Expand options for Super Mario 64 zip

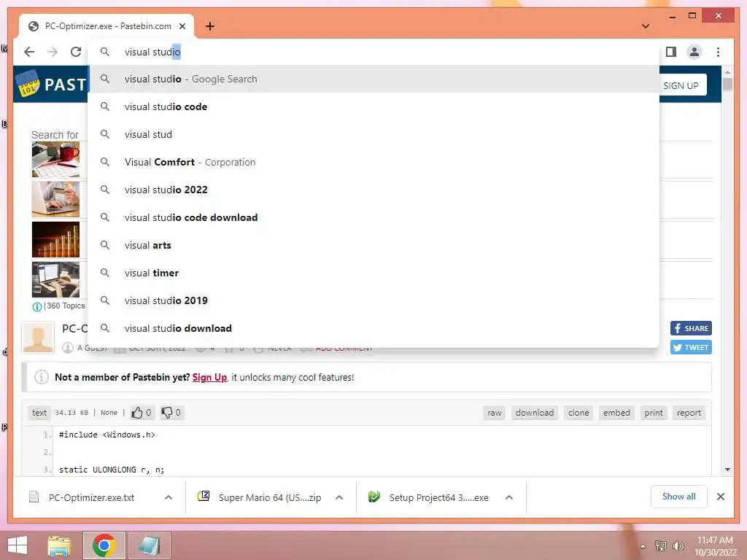pyautogui.click(x=339, y=497)
